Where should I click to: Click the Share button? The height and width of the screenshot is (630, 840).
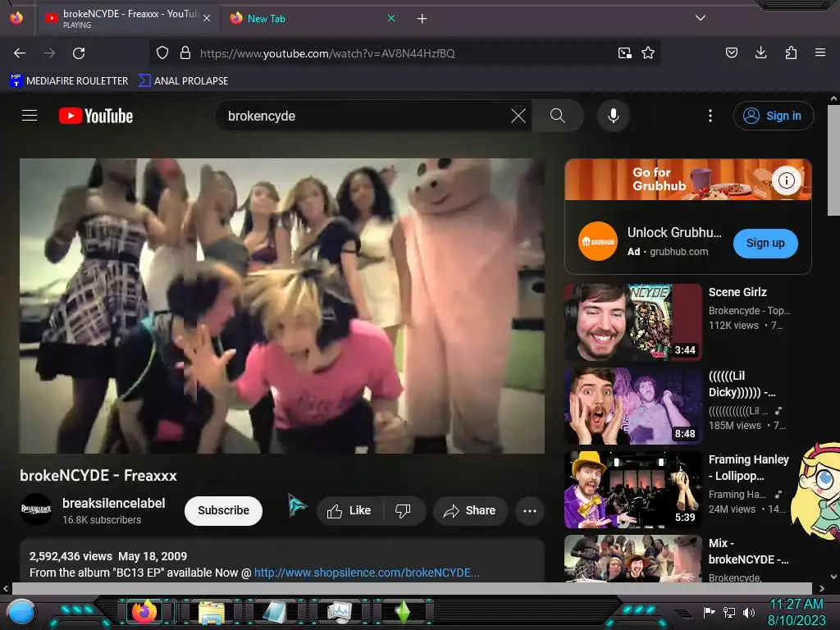470,510
